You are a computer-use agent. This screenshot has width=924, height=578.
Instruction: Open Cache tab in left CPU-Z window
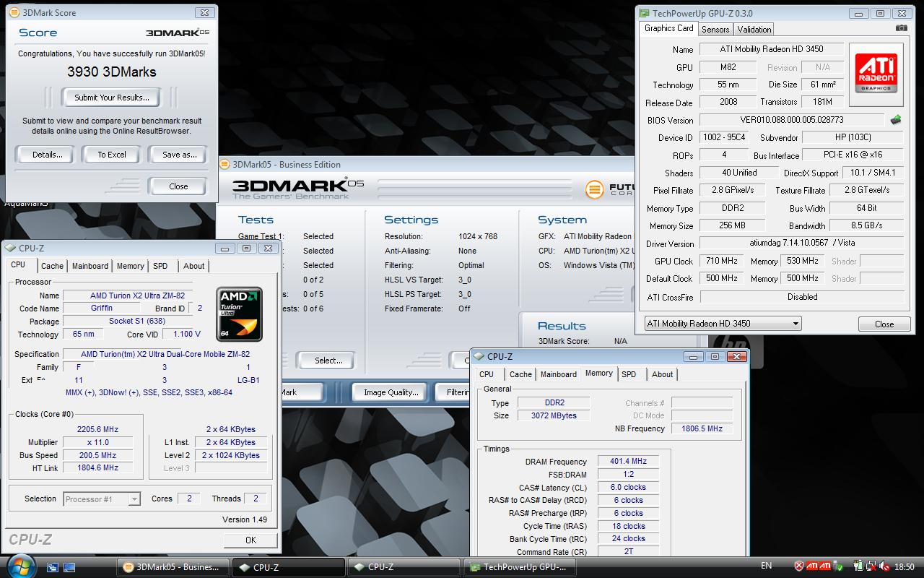point(52,266)
